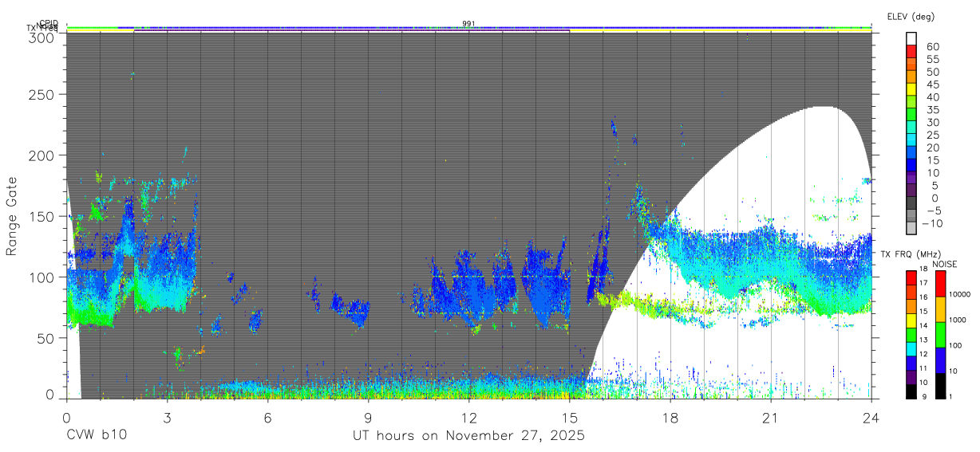
Task: Click the cyan swatch in TX FRQ scale
Action: pos(911,348)
